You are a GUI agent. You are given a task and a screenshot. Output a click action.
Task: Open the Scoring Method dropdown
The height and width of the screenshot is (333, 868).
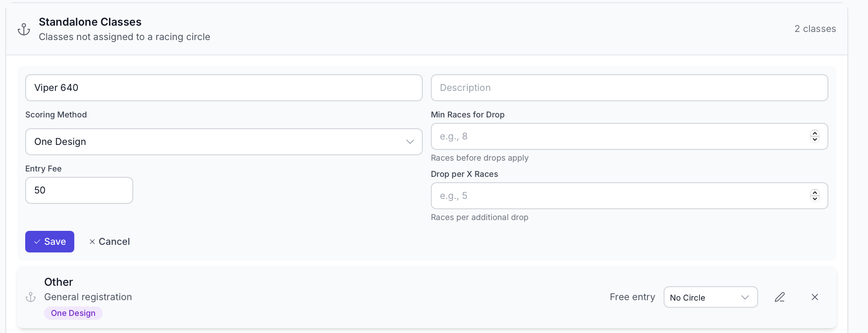[224, 142]
